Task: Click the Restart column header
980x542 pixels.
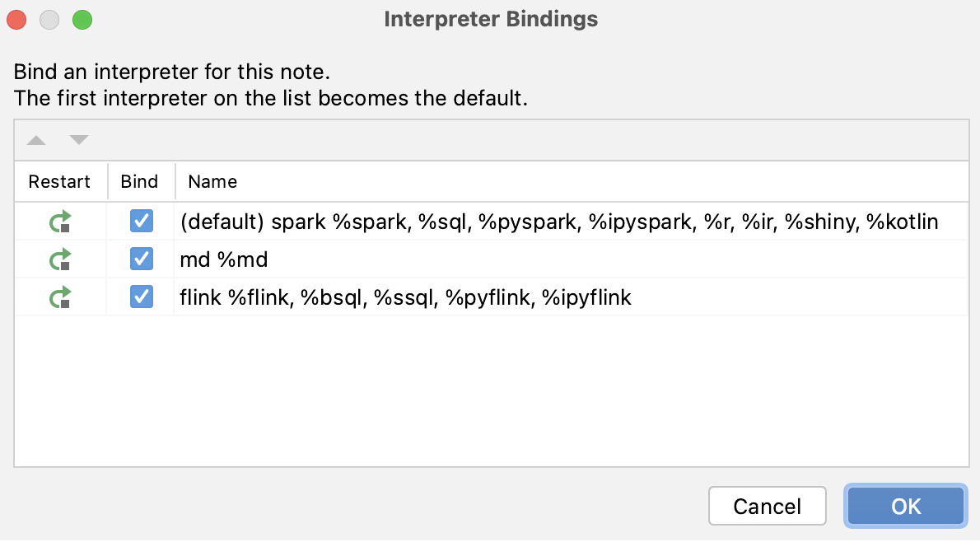Action: (59, 181)
